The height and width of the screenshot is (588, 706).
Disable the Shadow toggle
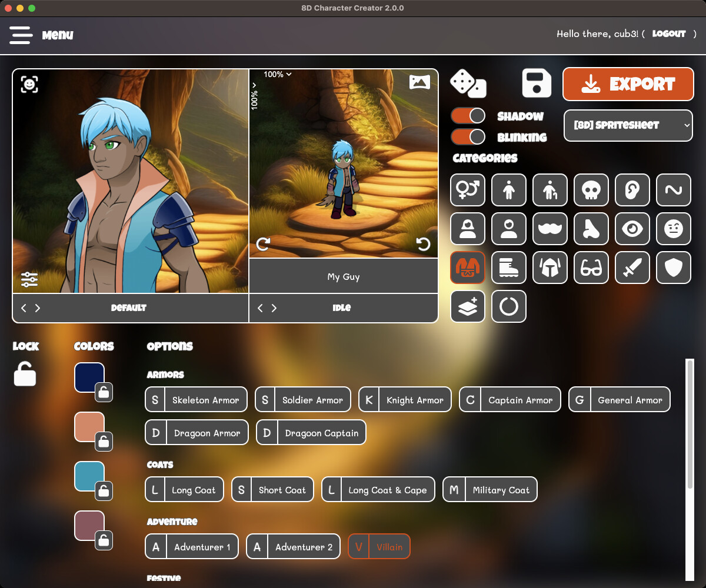468,116
